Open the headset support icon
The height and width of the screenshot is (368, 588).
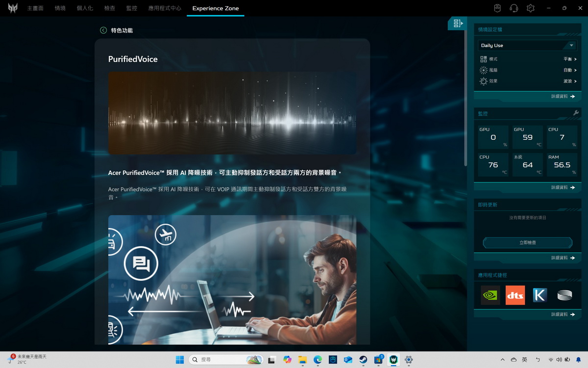514,8
